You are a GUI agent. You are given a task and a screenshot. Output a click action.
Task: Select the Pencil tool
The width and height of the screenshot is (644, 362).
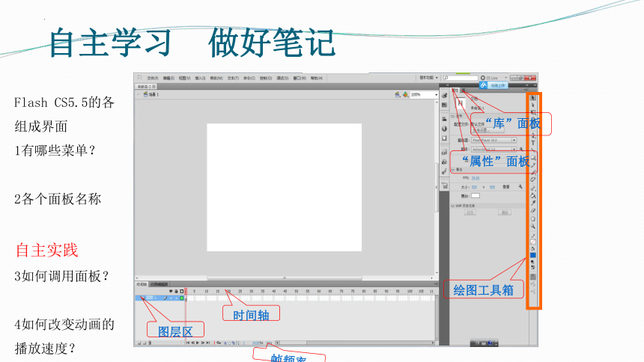click(x=532, y=165)
